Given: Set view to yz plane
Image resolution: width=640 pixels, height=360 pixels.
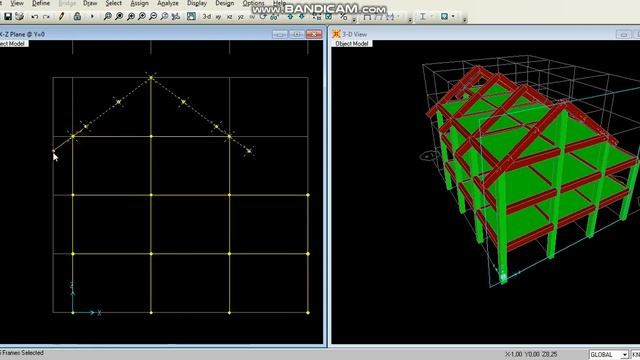Looking at the screenshot, I should point(241,17).
